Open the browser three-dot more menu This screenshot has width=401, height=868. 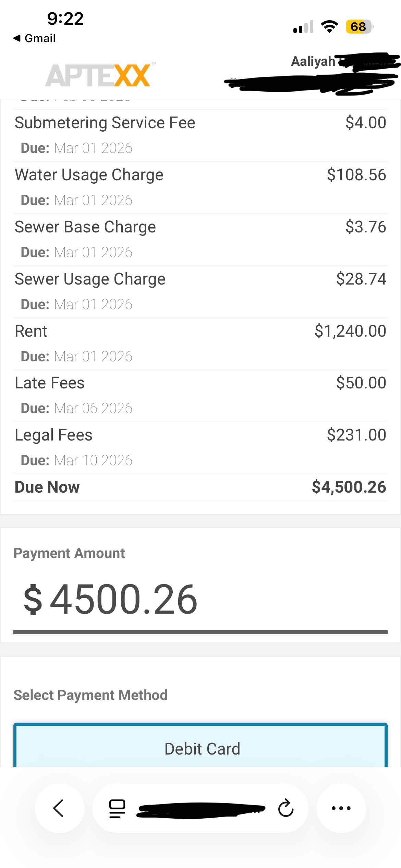341,808
